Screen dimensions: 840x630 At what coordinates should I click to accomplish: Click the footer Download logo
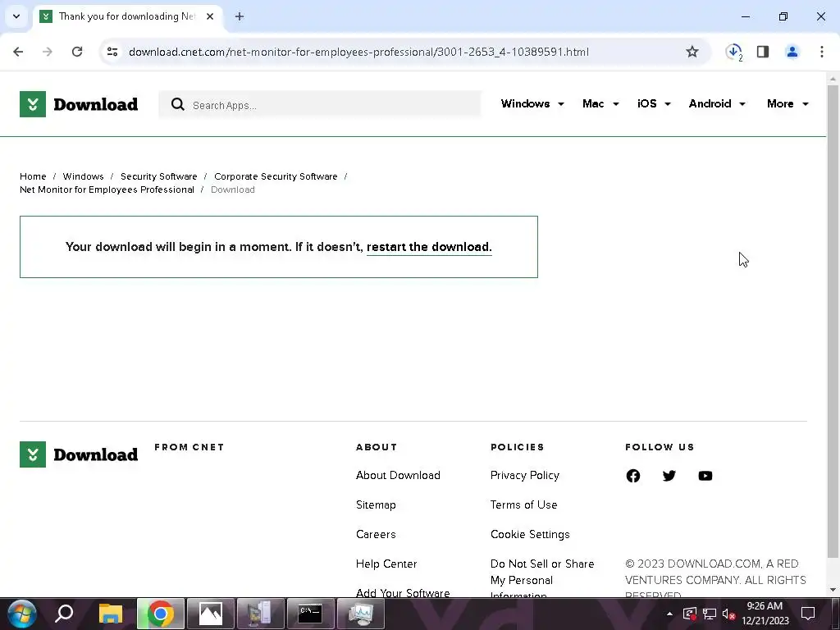point(79,454)
